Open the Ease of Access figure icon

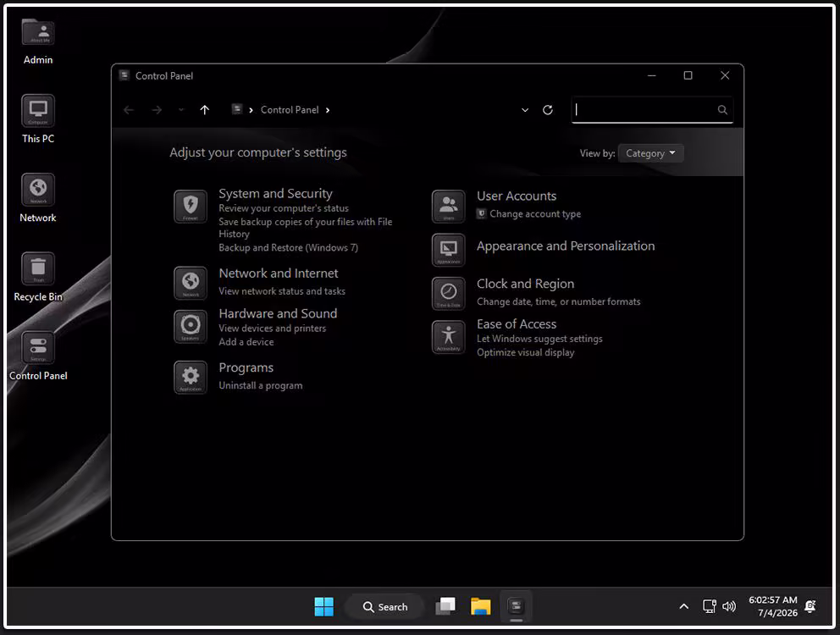(449, 337)
